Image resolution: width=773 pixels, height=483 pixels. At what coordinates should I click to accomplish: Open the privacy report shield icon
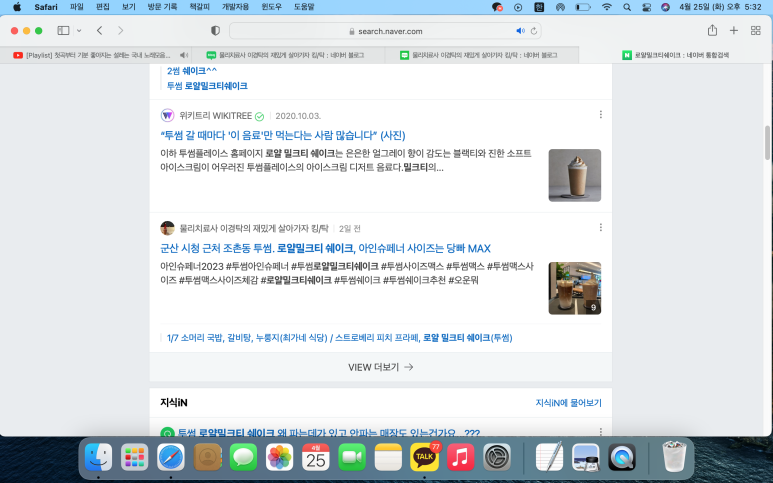click(215, 31)
